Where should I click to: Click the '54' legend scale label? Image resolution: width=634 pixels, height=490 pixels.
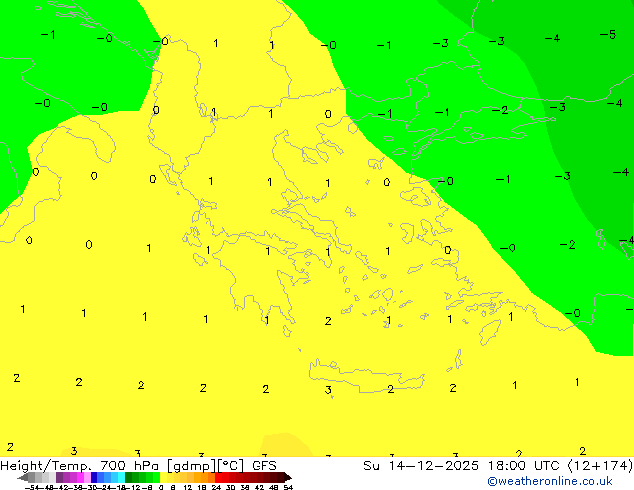pos(288,487)
